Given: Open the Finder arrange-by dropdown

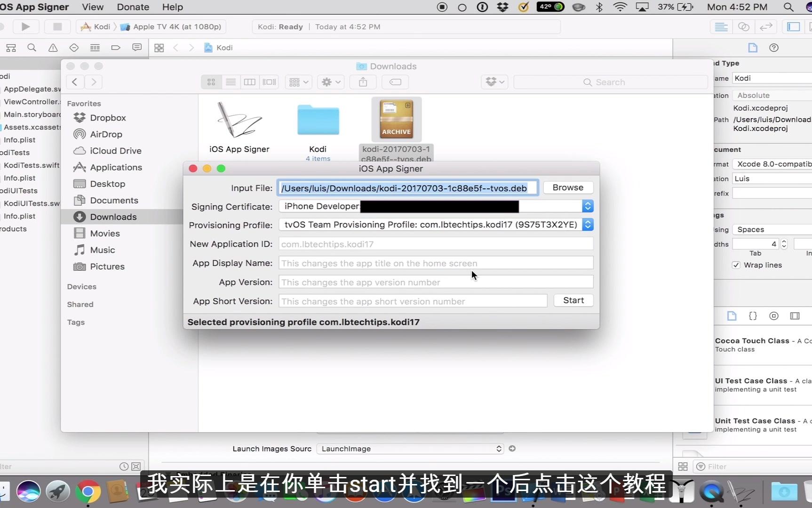Looking at the screenshot, I should click(299, 82).
